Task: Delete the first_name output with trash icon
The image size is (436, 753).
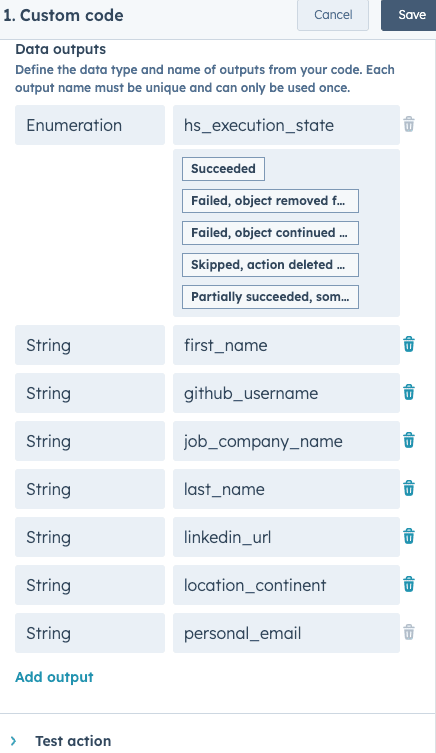Action: pyautogui.click(x=409, y=344)
